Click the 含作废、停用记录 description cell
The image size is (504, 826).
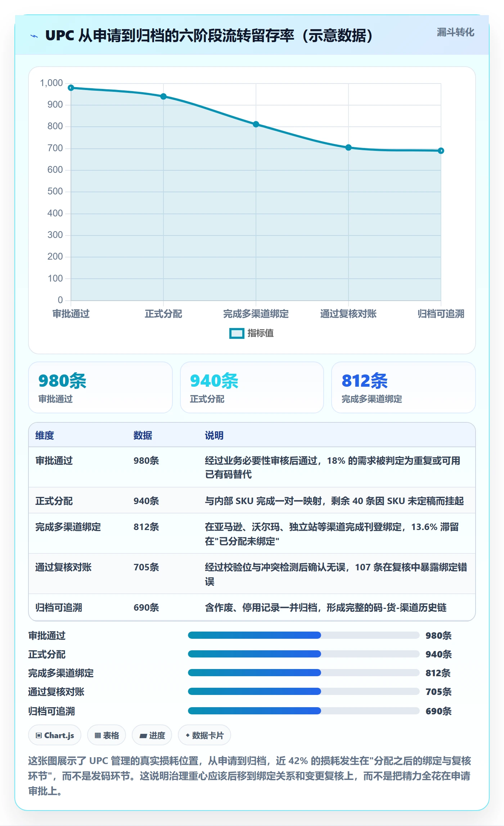click(x=326, y=607)
